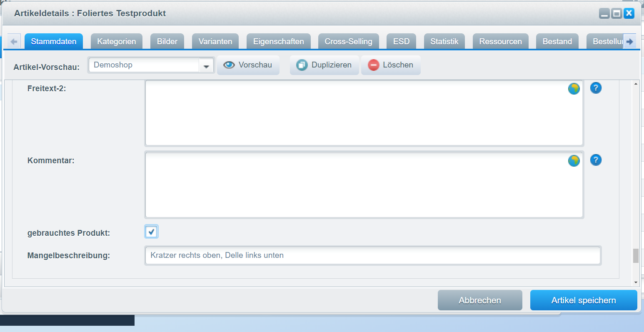Image resolution: width=644 pixels, height=332 pixels.
Task: Open the Eigenschaften tab
Action: (x=279, y=41)
